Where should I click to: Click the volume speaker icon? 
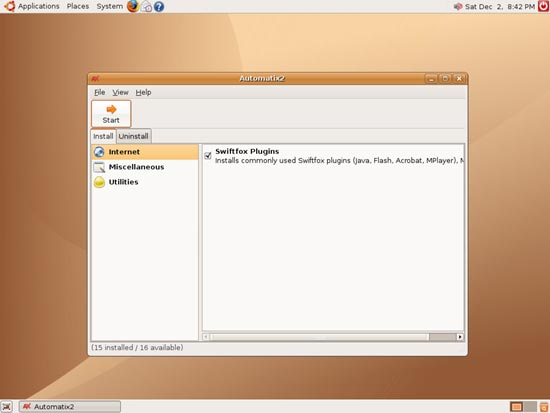[x=458, y=6]
